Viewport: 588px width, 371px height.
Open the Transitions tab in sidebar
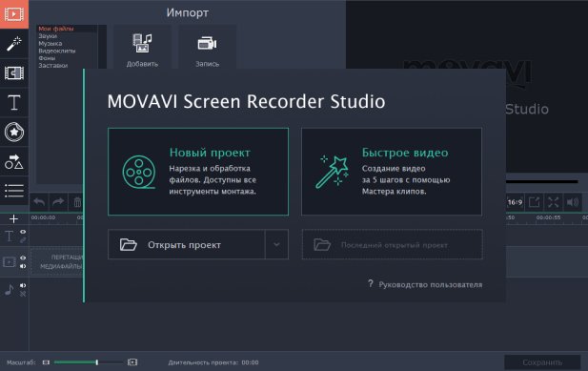pyautogui.click(x=14, y=72)
